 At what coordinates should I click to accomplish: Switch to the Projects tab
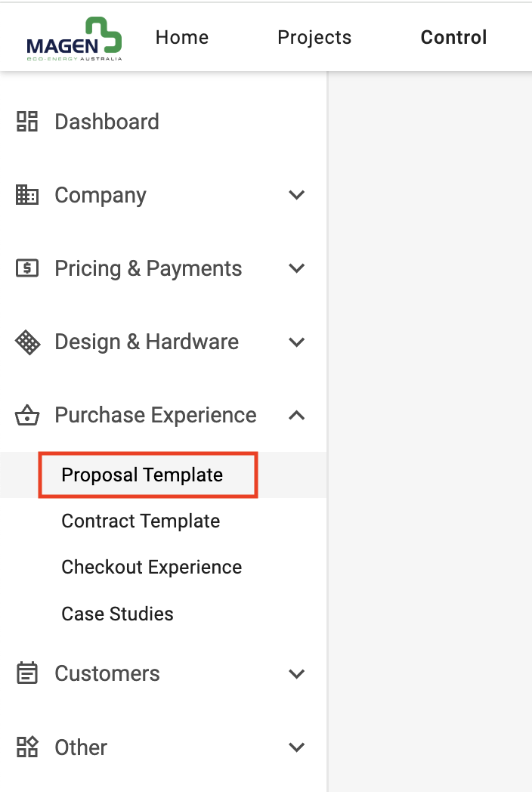(314, 37)
